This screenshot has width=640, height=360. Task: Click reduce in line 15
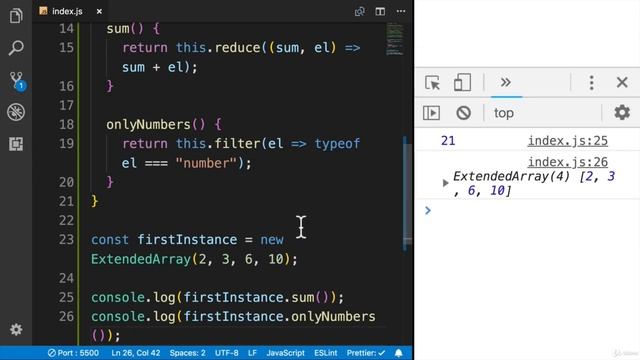pos(238,47)
